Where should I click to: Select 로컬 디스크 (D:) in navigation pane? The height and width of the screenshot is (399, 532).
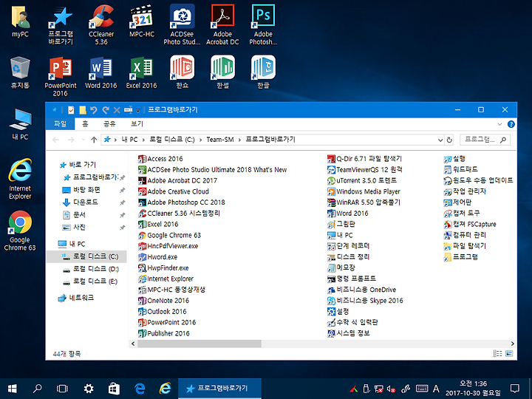point(95,269)
